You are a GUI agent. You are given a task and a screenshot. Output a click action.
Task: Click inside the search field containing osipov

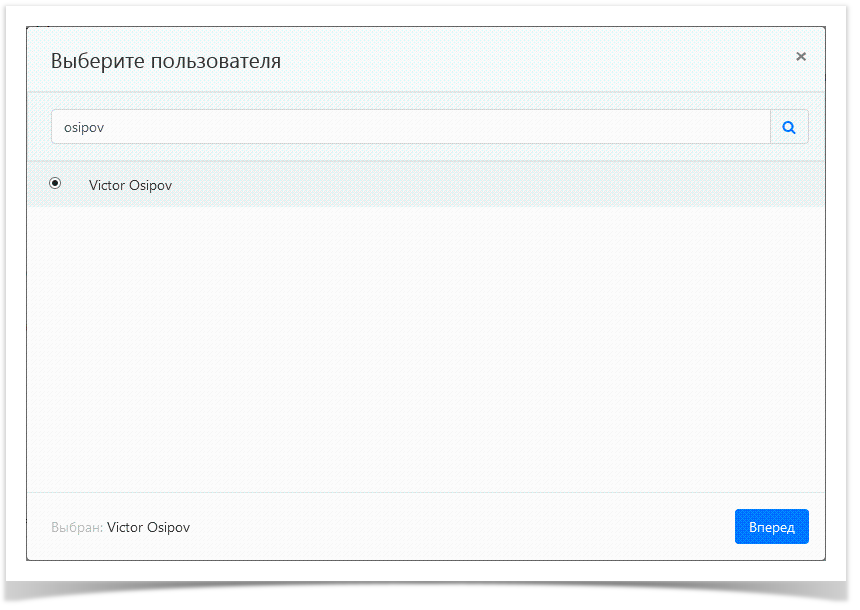click(300, 127)
